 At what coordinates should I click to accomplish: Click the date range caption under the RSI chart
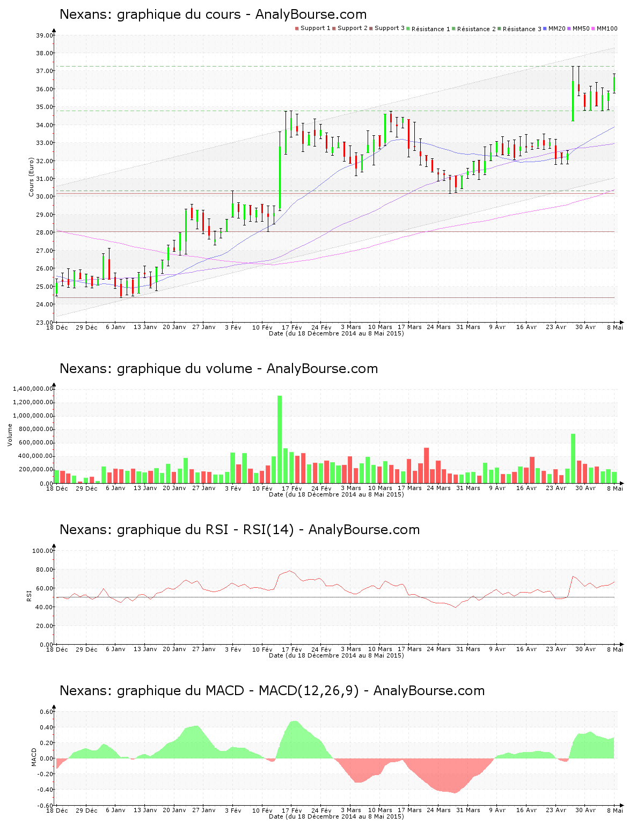pos(336,655)
